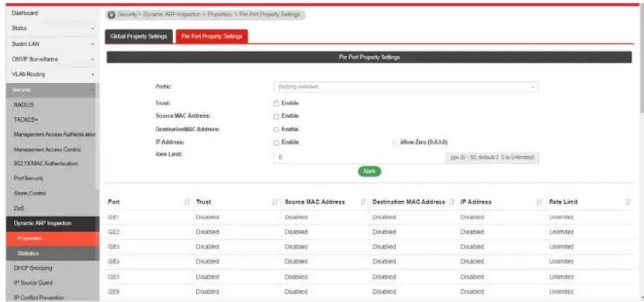Click GE1 Rate Limit Unlimited cell
The width and height of the screenshot is (644, 302).
(561, 217)
